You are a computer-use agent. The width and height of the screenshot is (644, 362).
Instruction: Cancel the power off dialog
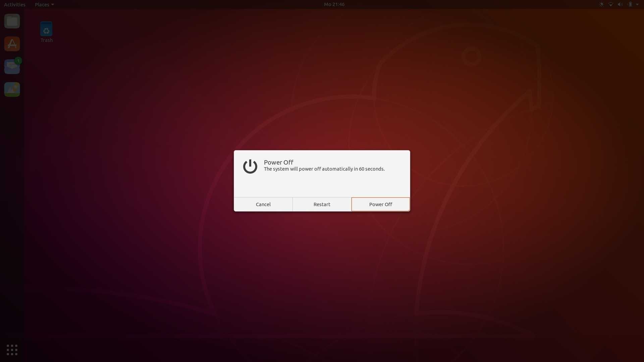263,204
